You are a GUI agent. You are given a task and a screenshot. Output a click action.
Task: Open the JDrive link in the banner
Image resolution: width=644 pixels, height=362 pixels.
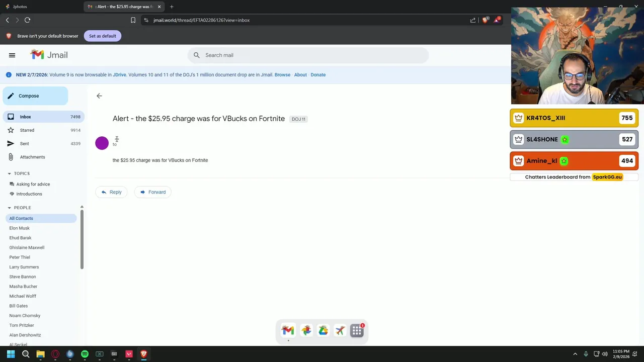[119, 75]
